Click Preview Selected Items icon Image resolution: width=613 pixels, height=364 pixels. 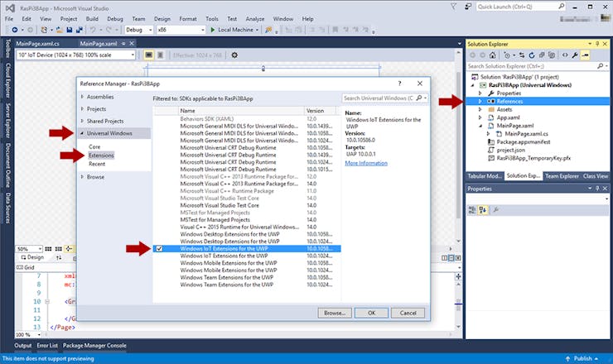point(585,55)
